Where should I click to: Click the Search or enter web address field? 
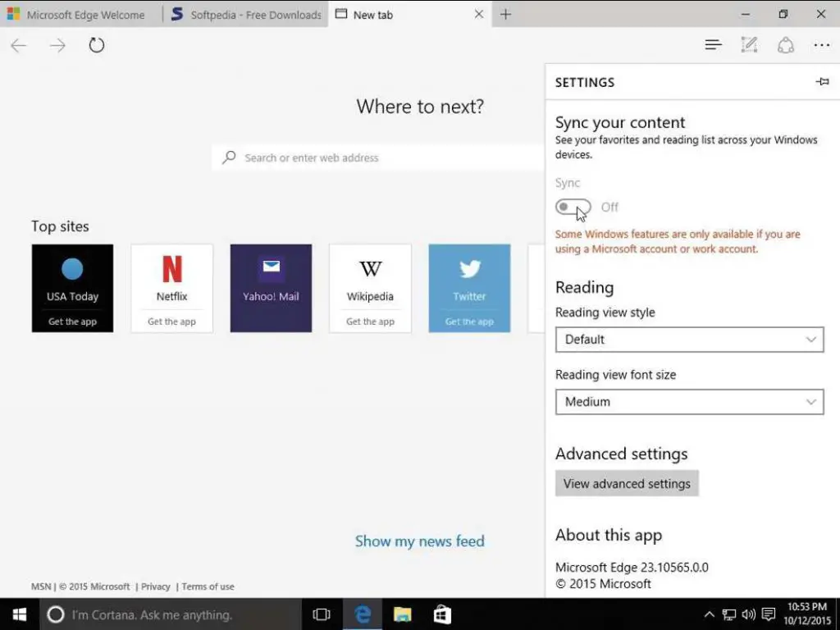click(x=378, y=157)
